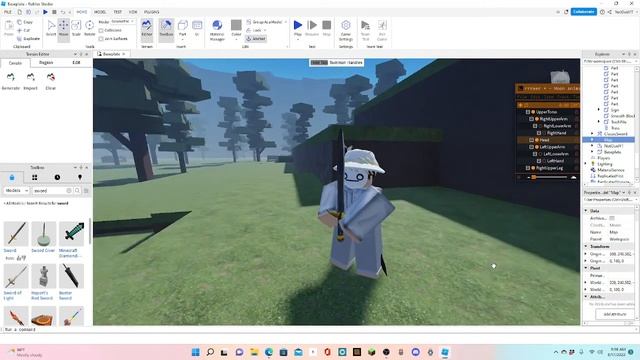Expand the Baseplate item in Explorer
640x360 pixels.
coord(592,152)
